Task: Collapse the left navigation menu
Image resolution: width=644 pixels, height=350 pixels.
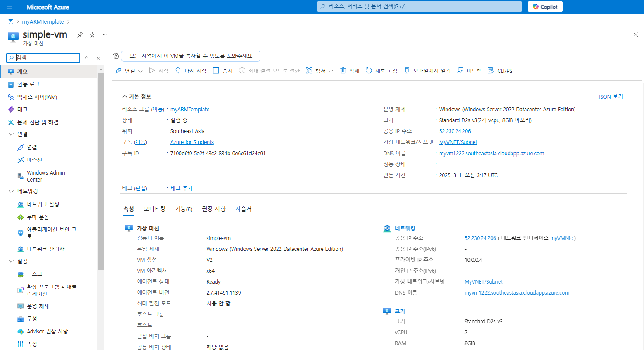Action: point(98,58)
